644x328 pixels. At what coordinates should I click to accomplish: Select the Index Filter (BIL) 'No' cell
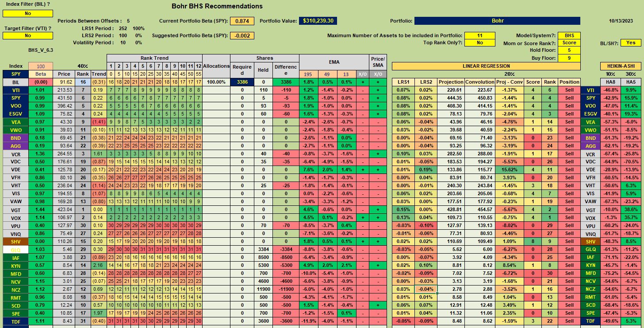(28, 13)
